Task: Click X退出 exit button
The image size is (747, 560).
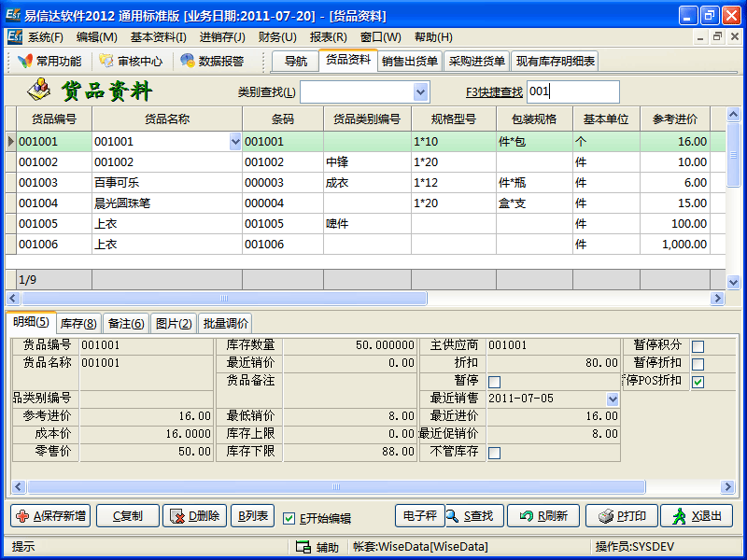Action: [697, 516]
